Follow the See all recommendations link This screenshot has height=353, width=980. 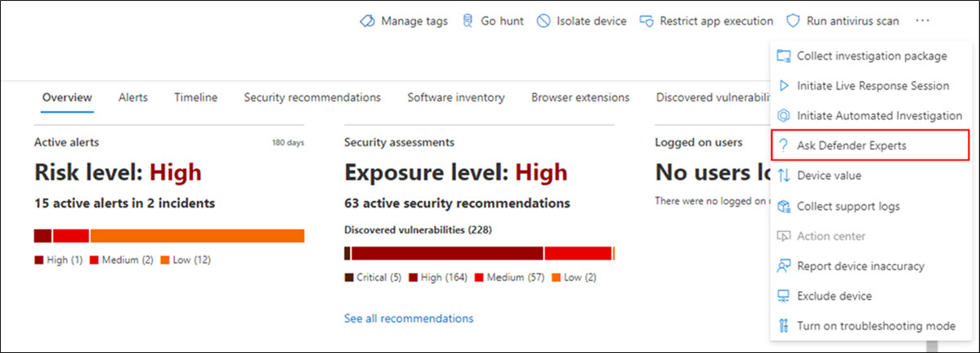click(409, 318)
